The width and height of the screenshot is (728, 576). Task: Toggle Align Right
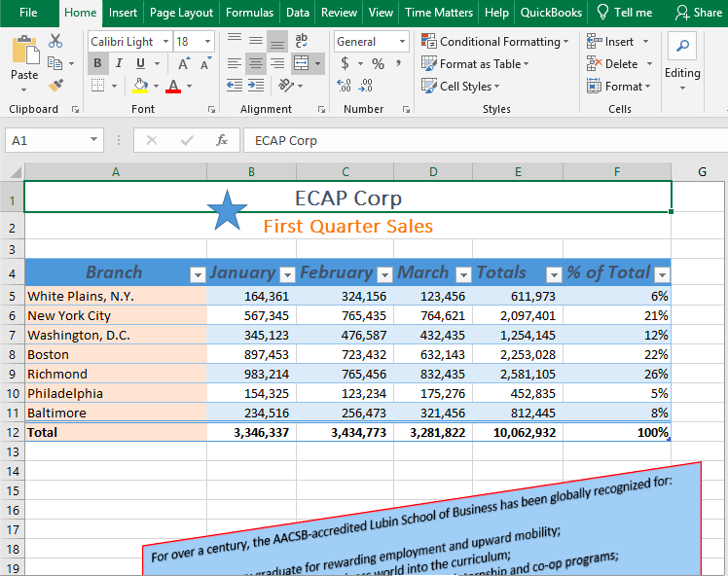pos(277,63)
